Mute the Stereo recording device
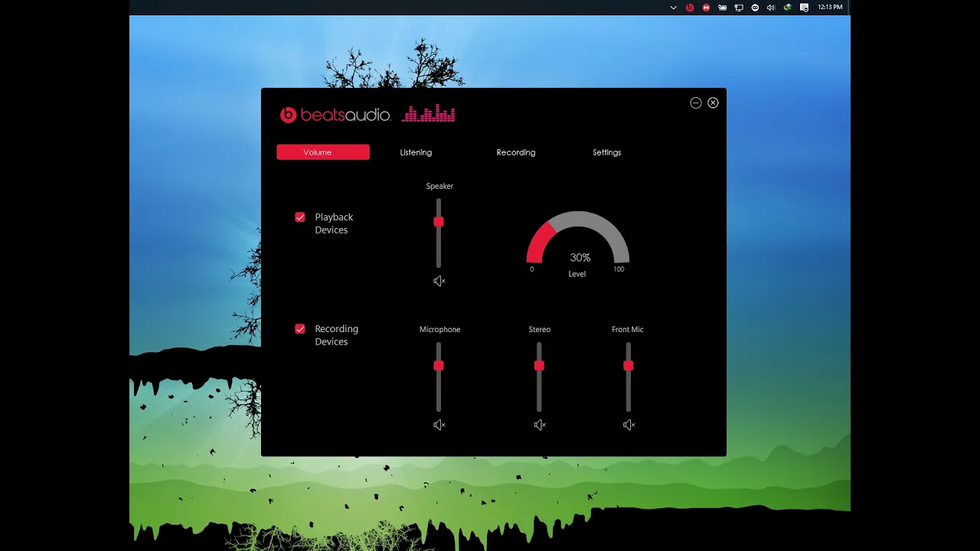Image resolution: width=980 pixels, height=551 pixels. (x=540, y=425)
